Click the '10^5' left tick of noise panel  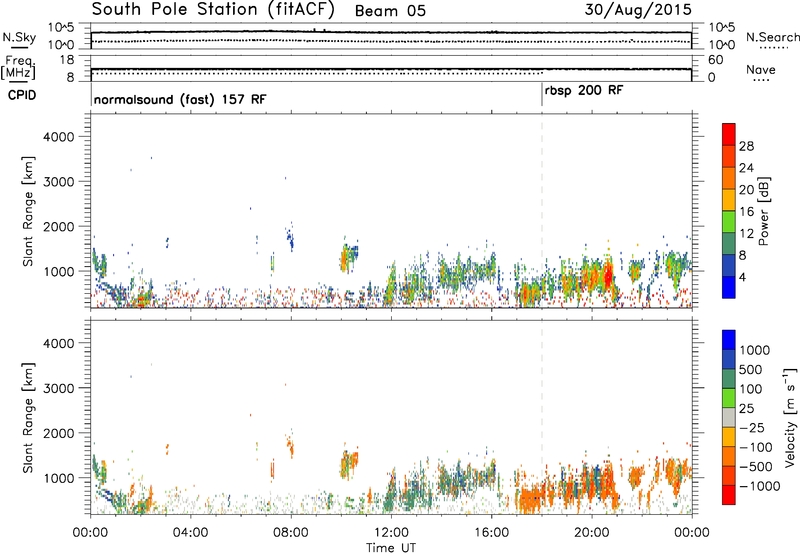point(61,28)
